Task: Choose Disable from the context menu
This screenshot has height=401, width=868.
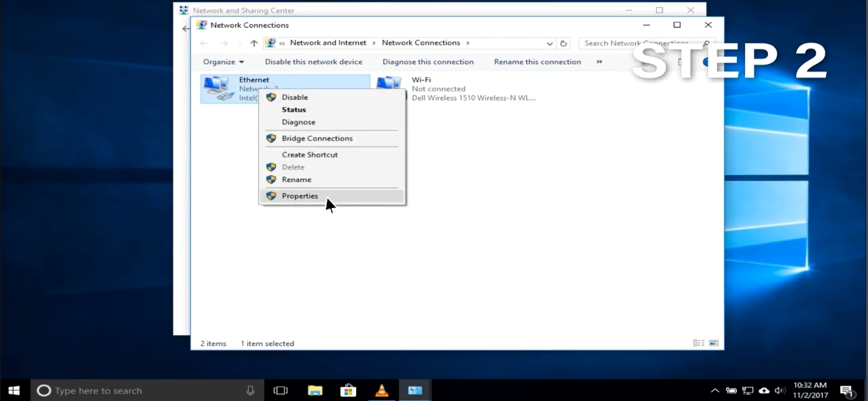Action: (x=295, y=97)
